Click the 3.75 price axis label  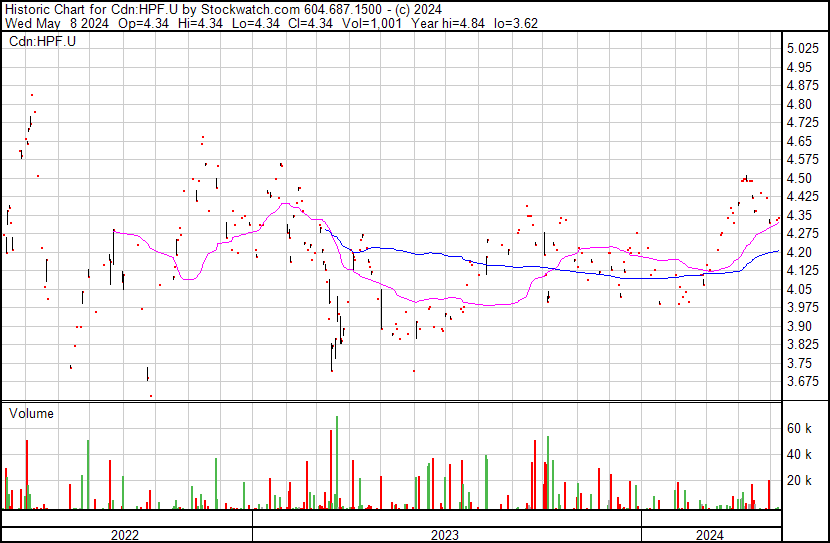(x=799, y=364)
